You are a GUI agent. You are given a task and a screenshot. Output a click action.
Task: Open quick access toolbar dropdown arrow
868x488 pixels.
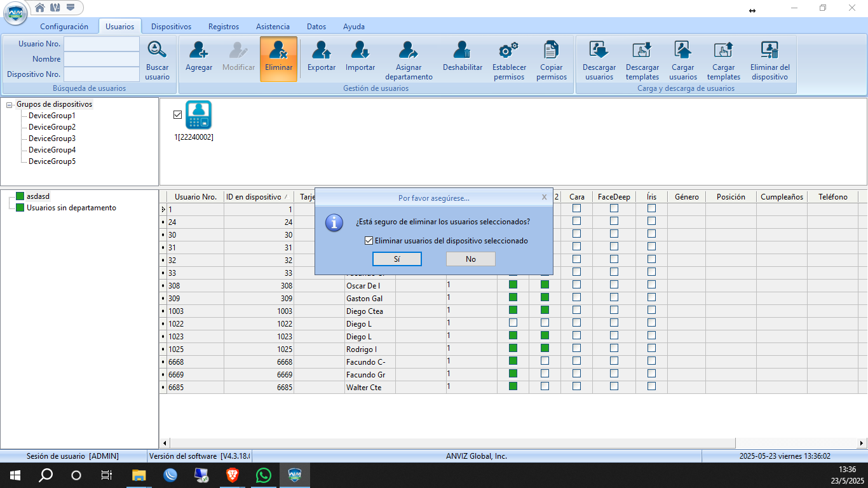(x=70, y=8)
